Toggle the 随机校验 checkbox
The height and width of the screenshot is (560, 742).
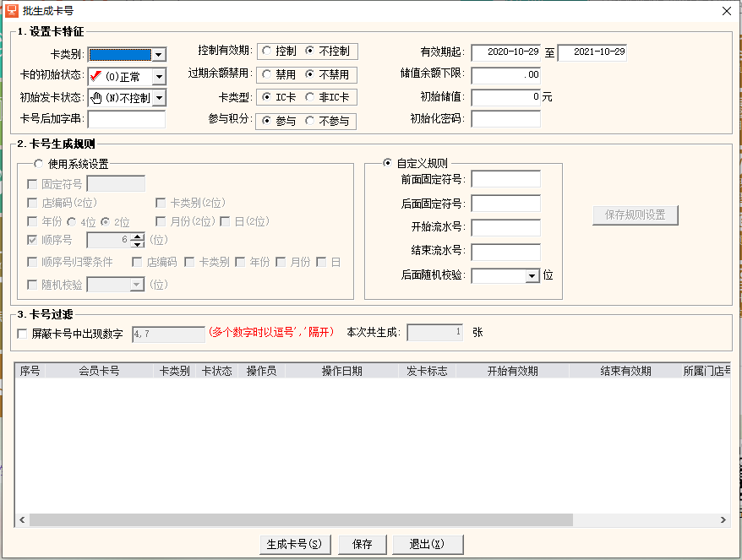(32, 285)
